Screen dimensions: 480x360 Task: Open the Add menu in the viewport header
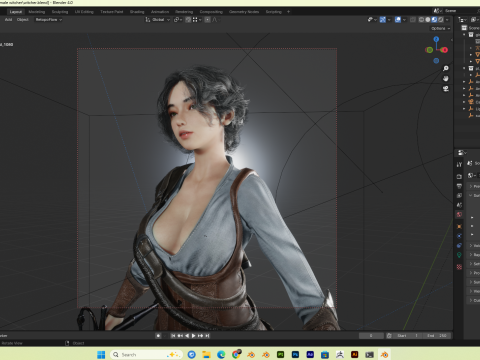(x=8, y=20)
